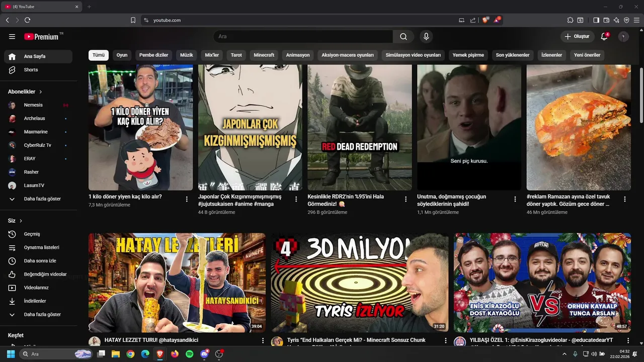Image resolution: width=644 pixels, height=362 pixels.
Task: Open Red Dead Redemption Short thumbnail
Action: (360, 127)
